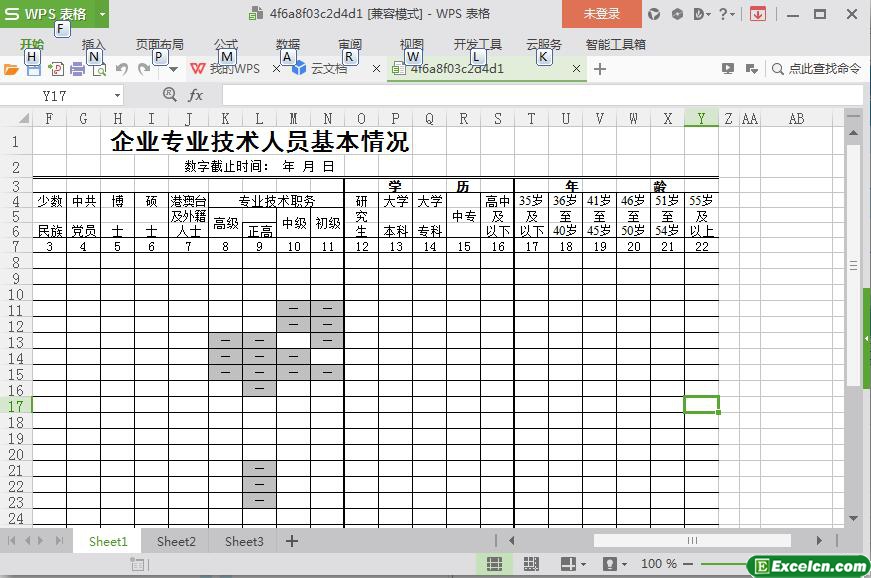Switch to Sheet2 tab
Screen dimensions: 871x578
[x=176, y=541]
